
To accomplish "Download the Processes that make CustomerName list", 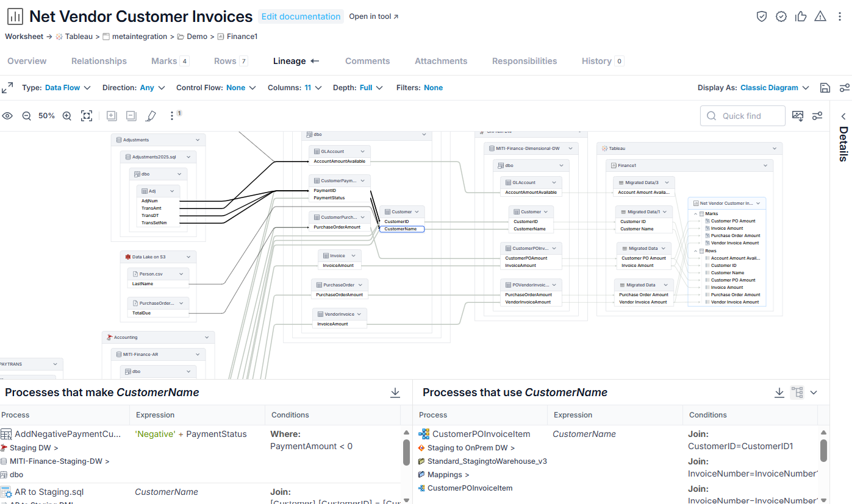I will pyautogui.click(x=395, y=392).
